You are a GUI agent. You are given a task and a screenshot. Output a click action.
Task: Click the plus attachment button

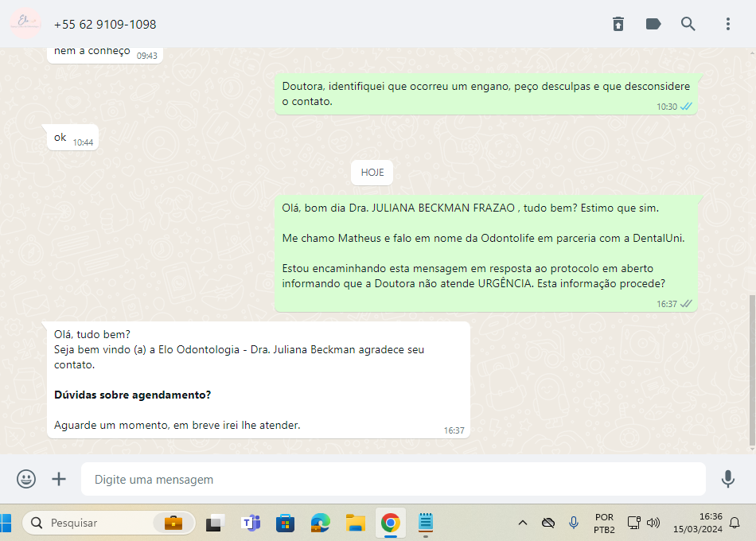pyautogui.click(x=59, y=479)
